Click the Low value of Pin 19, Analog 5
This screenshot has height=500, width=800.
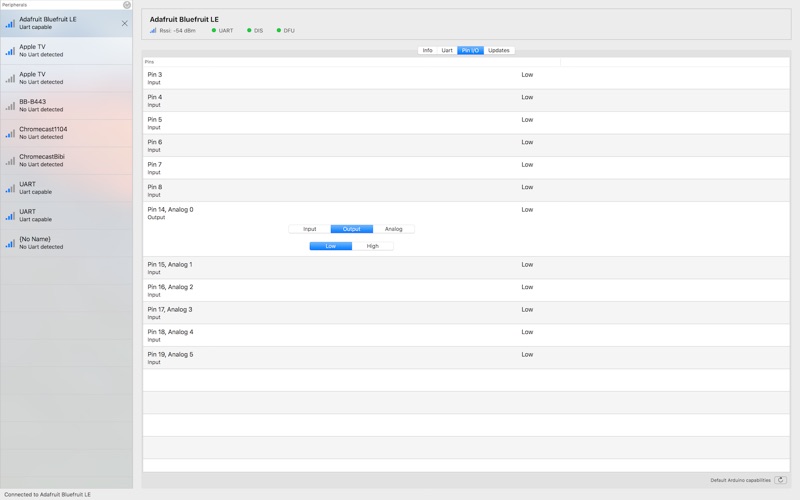(x=527, y=354)
